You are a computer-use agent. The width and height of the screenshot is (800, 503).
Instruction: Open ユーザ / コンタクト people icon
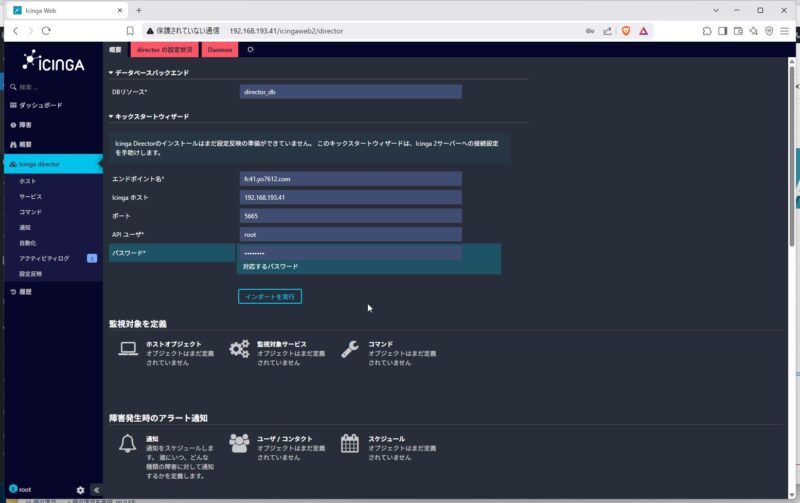click(x=239, y=443)
